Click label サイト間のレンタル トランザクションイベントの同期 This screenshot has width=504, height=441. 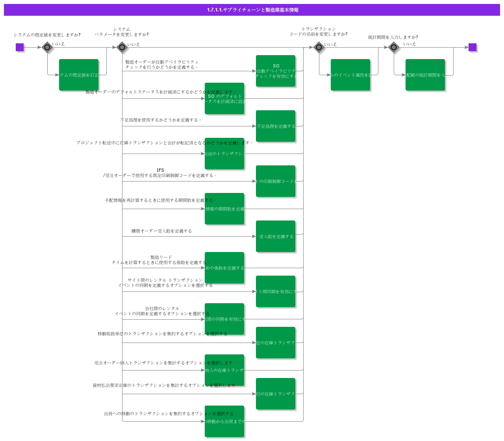pyautogui.click(x=165, y=283)
